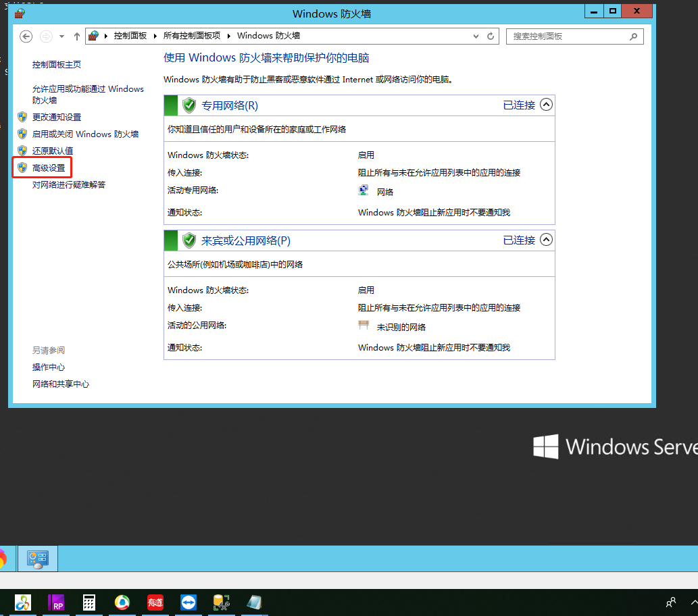Open 允许应用或功能通过 Windows 防火墙
The image size is (698, 616).
88,95
